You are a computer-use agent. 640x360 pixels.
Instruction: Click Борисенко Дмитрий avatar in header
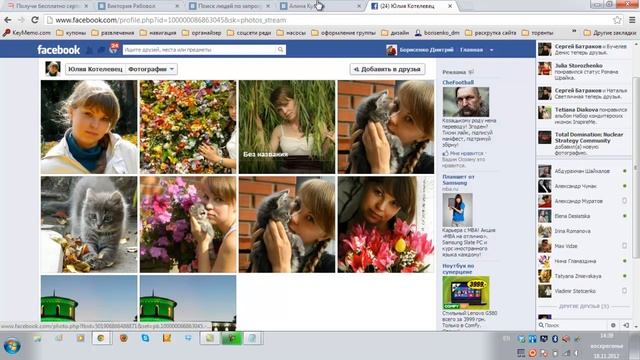(391, 50)
